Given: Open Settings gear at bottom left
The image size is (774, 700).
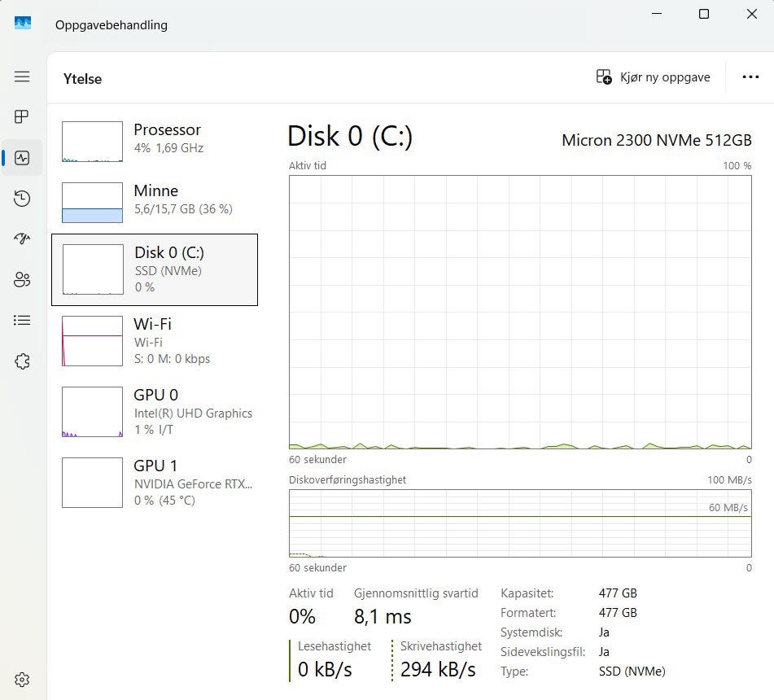Looking at the screenshot, I should [22, 680].
